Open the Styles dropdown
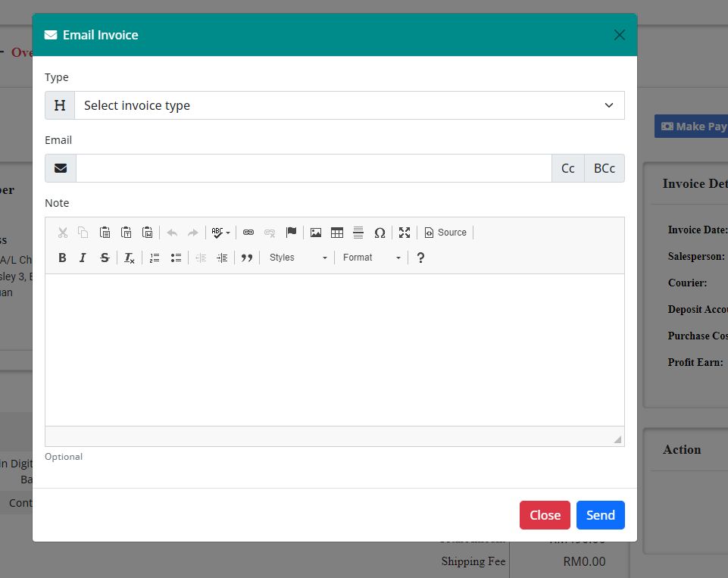This screenshot has width=728, height=578. coord(298,258)
